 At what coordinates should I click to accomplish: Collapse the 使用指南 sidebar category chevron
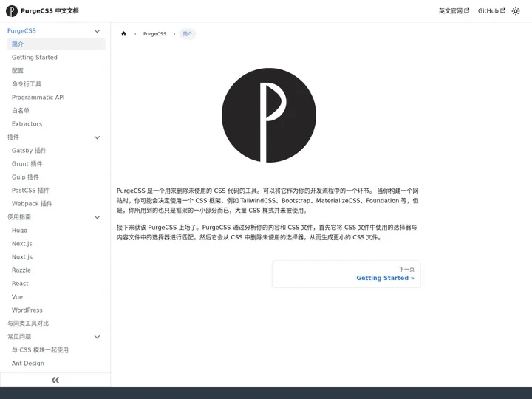pos(97,217)
